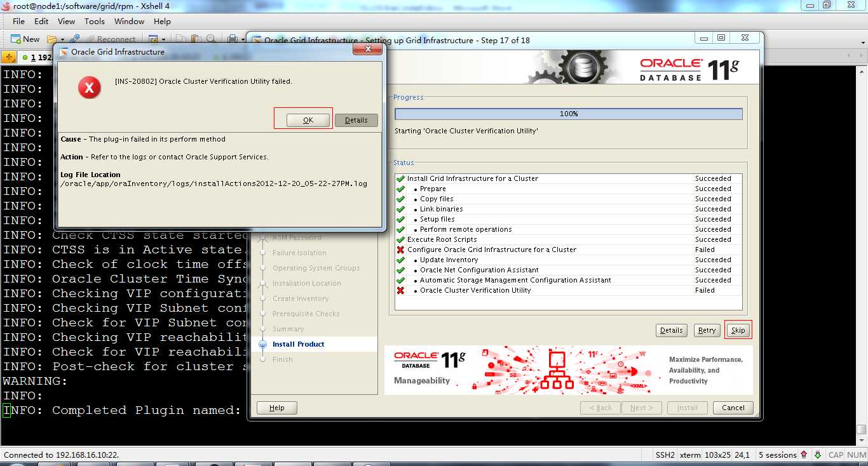The image size is (868, 466).
Task: Click the Automatic Storage Management Configuration Assistant row
Action: pos(568,280)
